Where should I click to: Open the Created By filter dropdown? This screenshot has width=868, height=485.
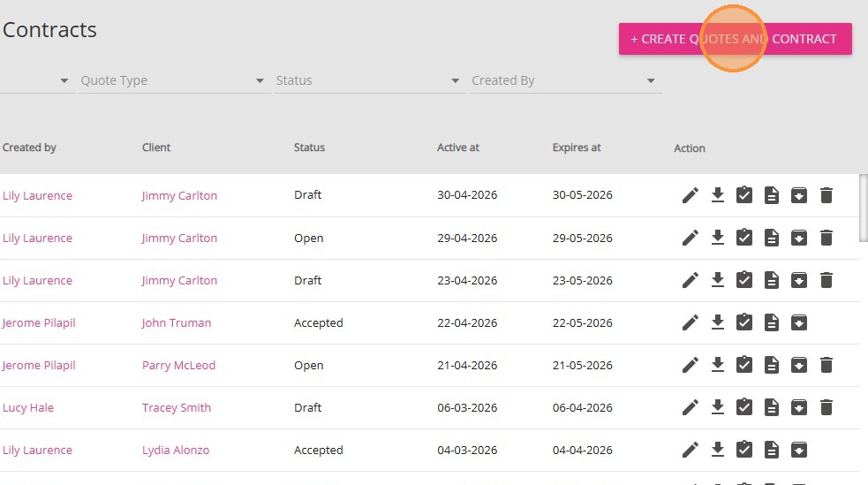(564, 80)
